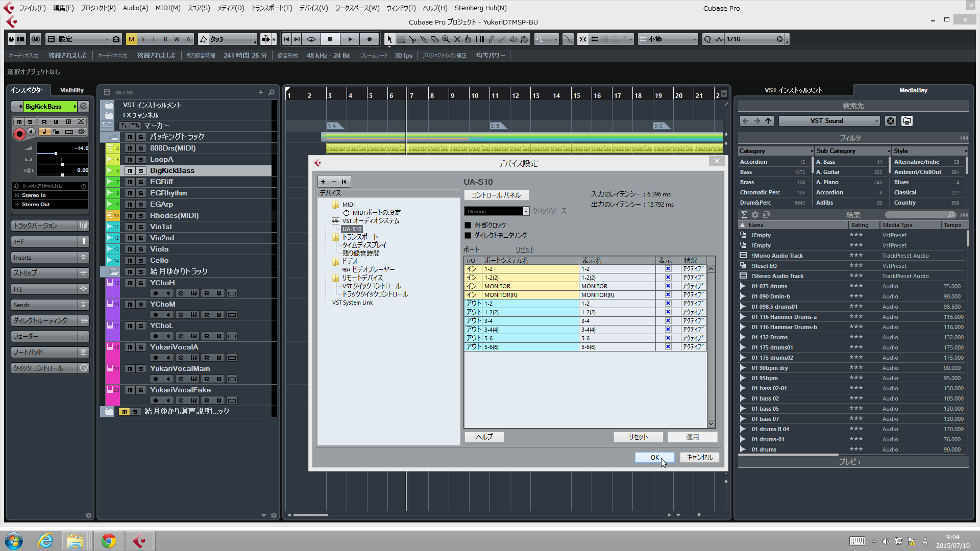The width and height of the screenshot is (980, 551).
Task: Solo the EGRiff track
Action: 141,182
